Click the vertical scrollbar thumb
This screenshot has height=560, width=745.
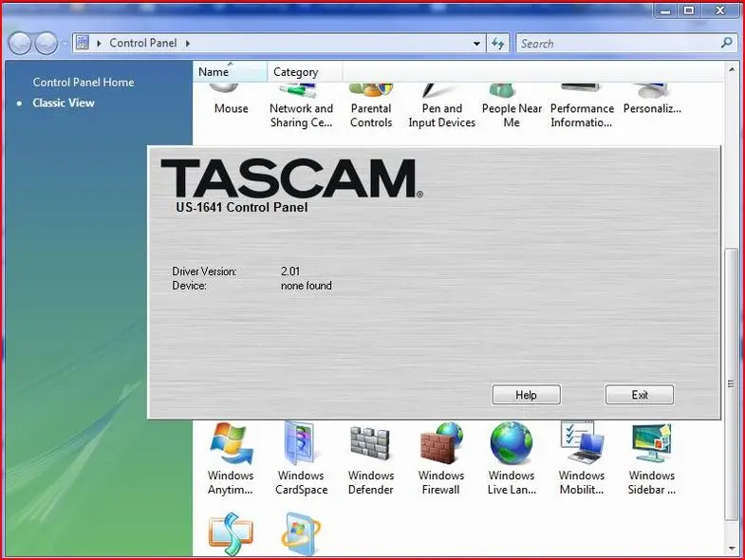coord(732,384)
